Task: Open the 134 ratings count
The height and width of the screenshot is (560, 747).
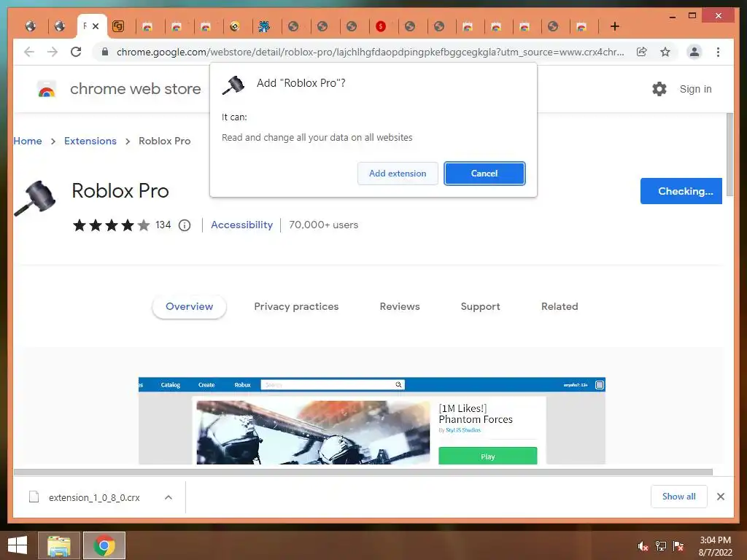Action: 163,225
